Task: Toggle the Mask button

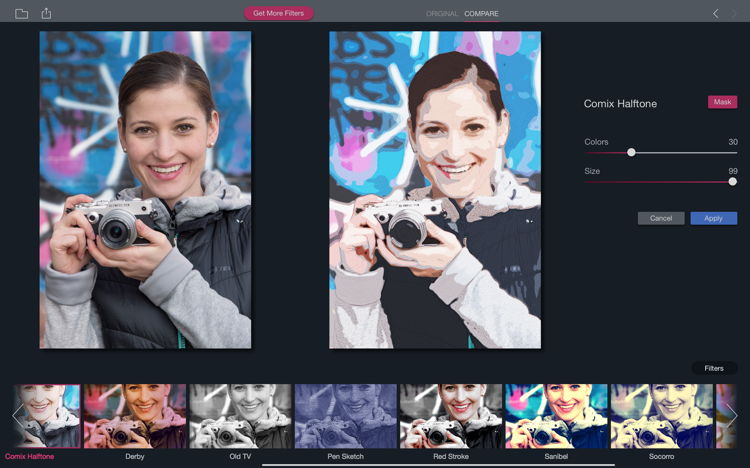Action: [722, 102]
